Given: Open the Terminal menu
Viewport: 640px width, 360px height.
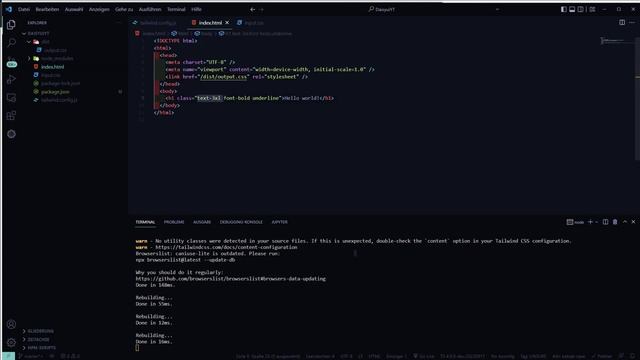Looking at the screenshot, I should tap(176, 9).
